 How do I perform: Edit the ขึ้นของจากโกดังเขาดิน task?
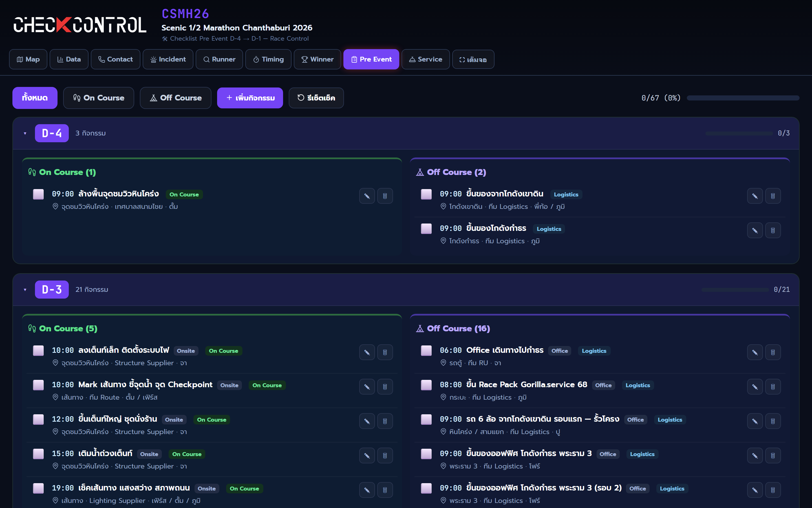754,196
